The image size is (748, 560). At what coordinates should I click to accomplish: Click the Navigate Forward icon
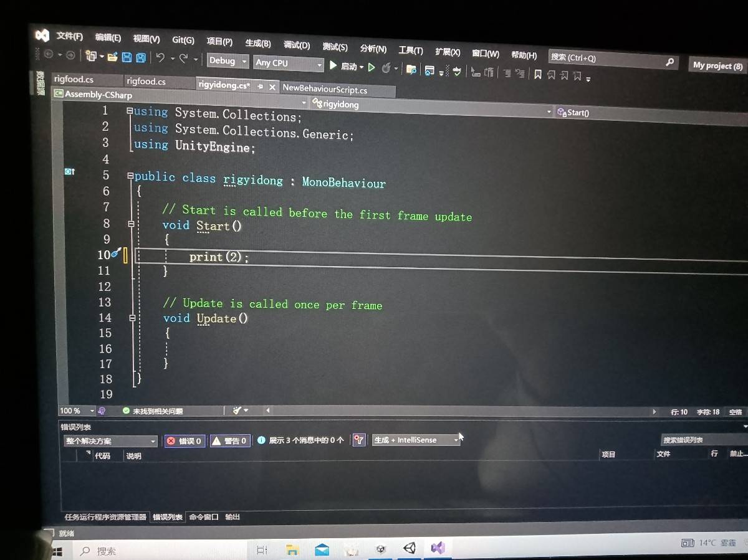pos(70,55)
